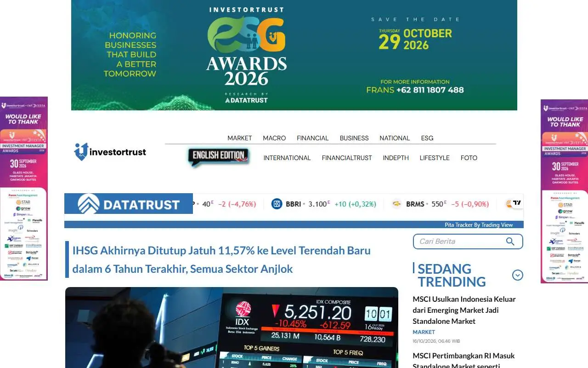Viewport: 588px width, 368px height.
Task: Open the English Edition button
Action: [219, 156]
